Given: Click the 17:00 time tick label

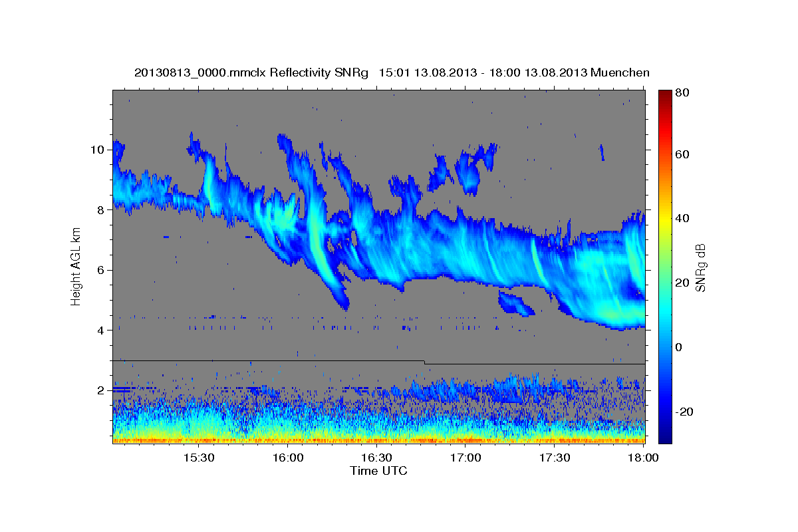Looking at the screenshot, I should coord(466,458).
